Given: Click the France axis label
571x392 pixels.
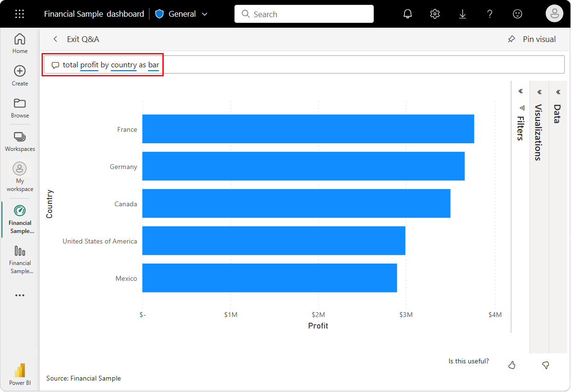Looking at the screenshot, I should 127,129.
